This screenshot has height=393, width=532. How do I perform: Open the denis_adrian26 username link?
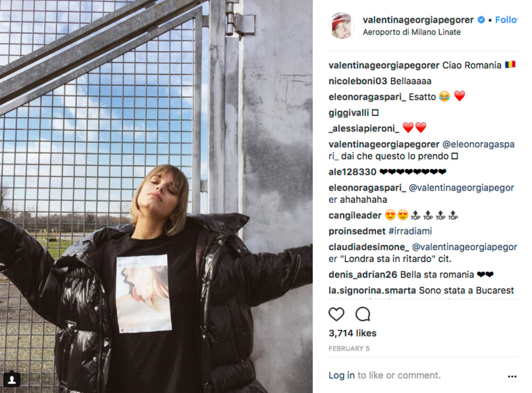[363, 275]
